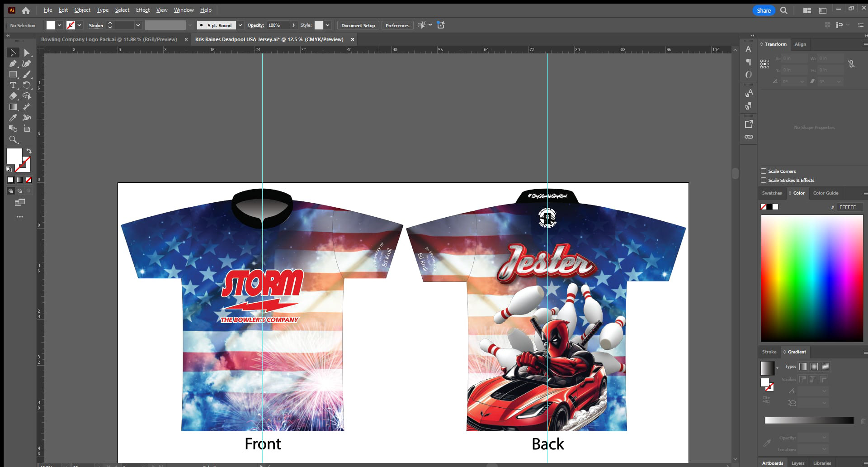This screenshot has height=467, width=868.
Task: Select the Artboard tool
Action: [27, 129]
